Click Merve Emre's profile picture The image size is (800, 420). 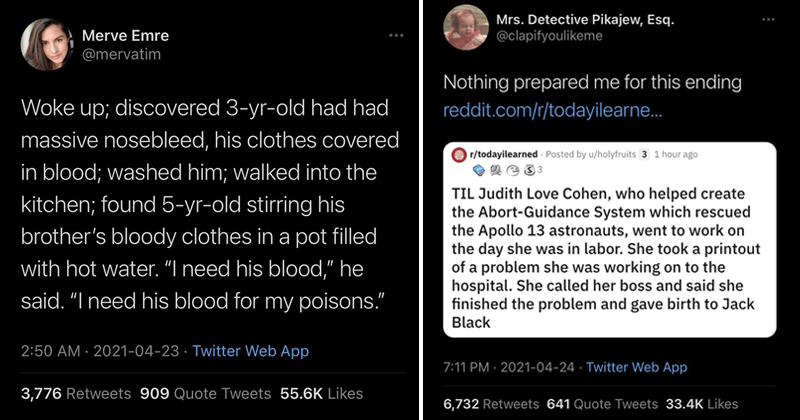[44, 46]
